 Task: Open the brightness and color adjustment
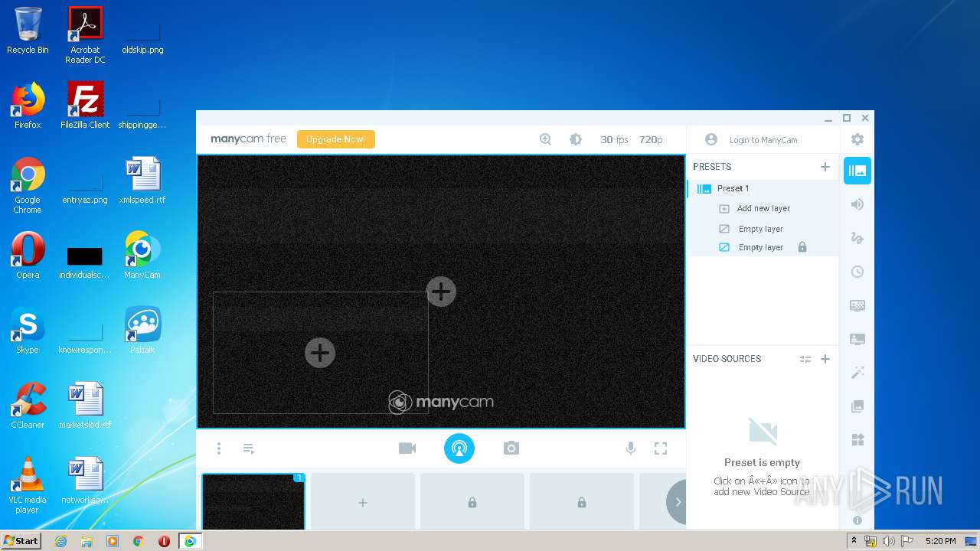(x=576, y=139)
